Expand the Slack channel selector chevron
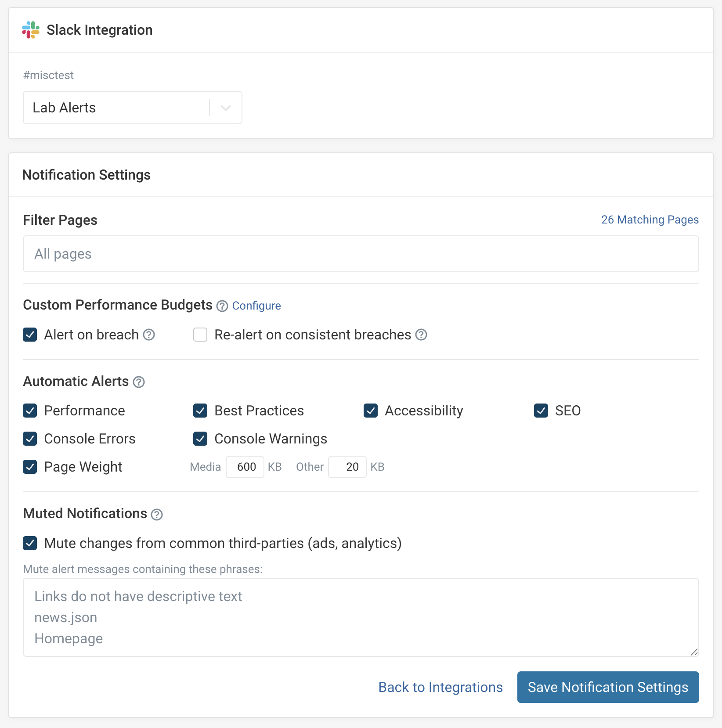 click(225, 108)
